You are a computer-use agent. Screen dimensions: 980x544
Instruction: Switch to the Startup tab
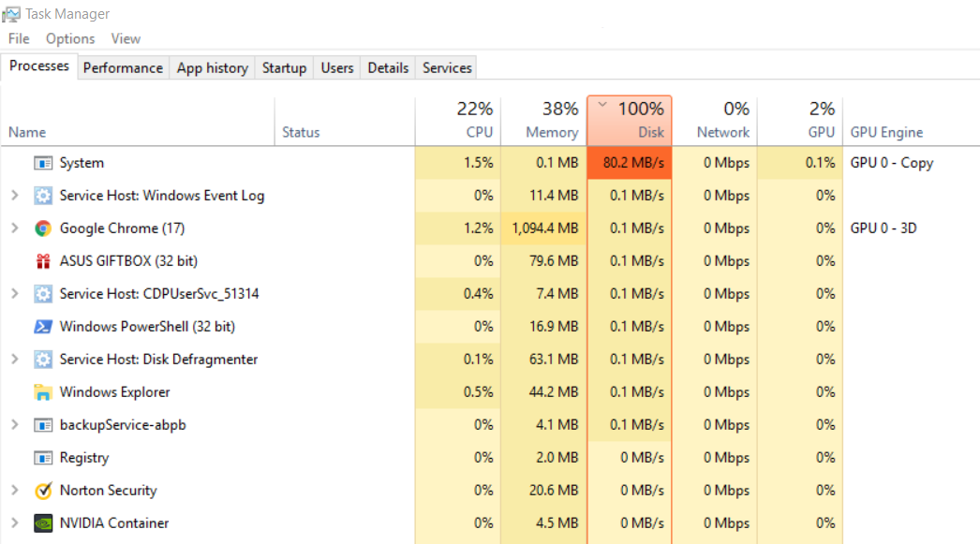[x=285, y=67]
